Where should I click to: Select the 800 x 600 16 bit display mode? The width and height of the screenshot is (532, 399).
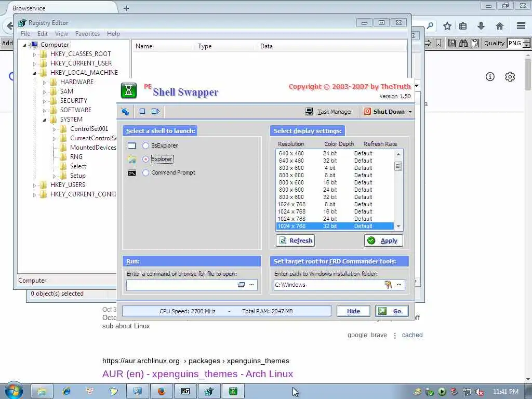335,182
